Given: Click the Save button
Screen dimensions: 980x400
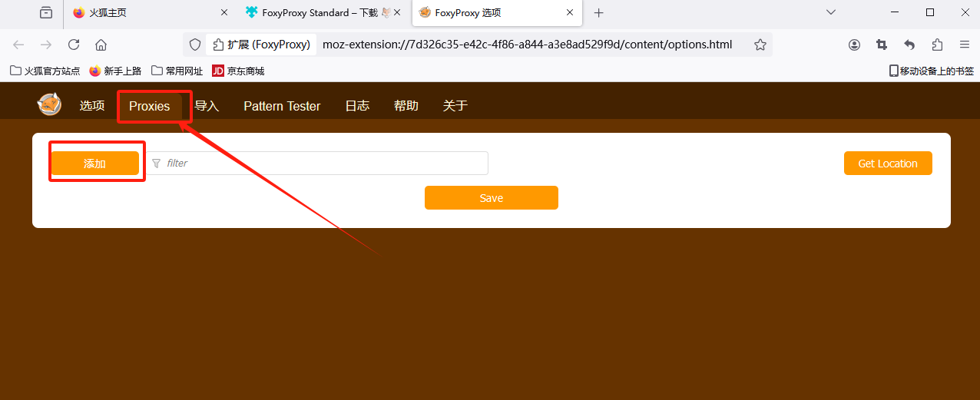Looking at the screenshot, I should [x=492, y=198].
